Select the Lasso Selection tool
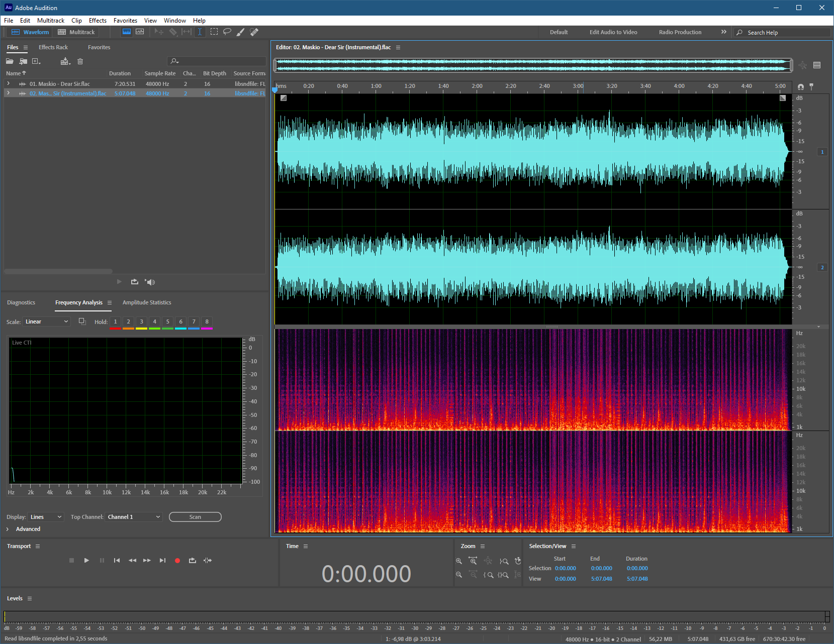 tap(227, 32)
